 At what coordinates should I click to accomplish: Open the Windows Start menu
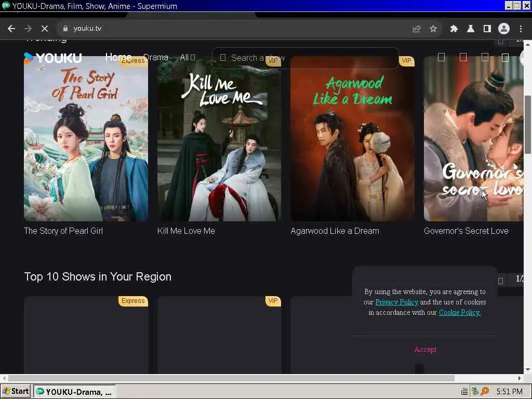pyautogui.click(x=16, y=392)
